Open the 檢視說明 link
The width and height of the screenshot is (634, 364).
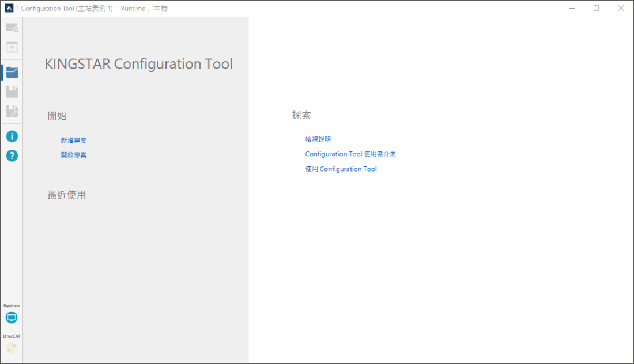pos(318,139)
